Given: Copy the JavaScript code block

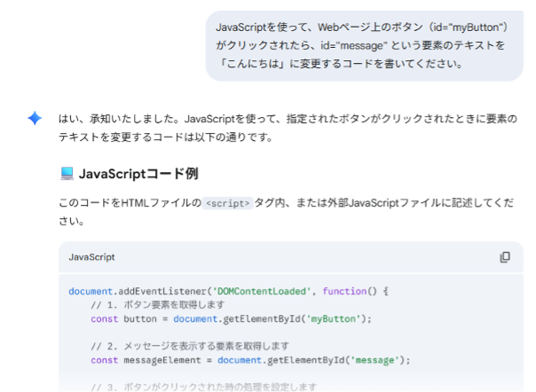Looking at the screenshot, I should coord(505,257).
